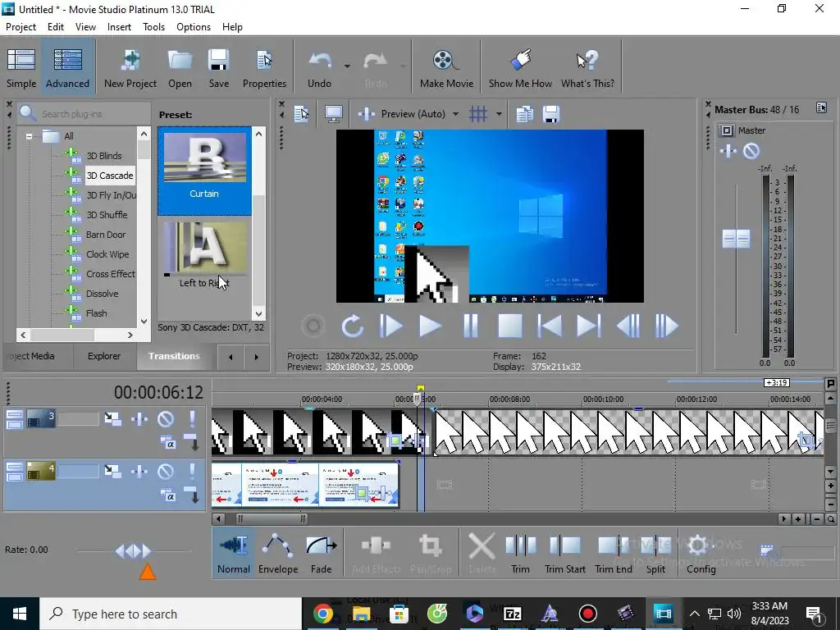Open the Project menu
Viewport: 840px width, 630px height.
(21, 27)
